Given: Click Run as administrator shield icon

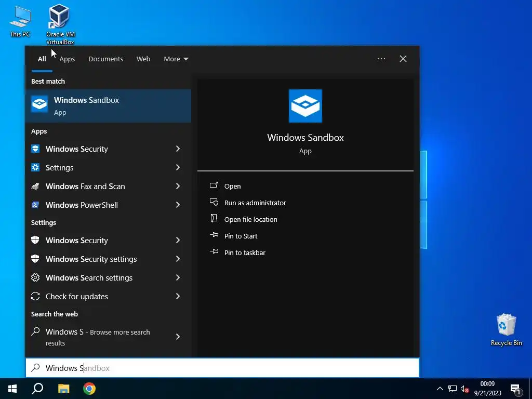Looking at the screenshot, I should point(214,202).
